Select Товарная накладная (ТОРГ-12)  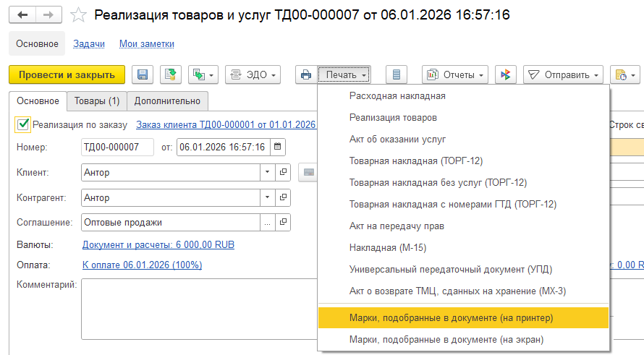click(x=464, y=161)
